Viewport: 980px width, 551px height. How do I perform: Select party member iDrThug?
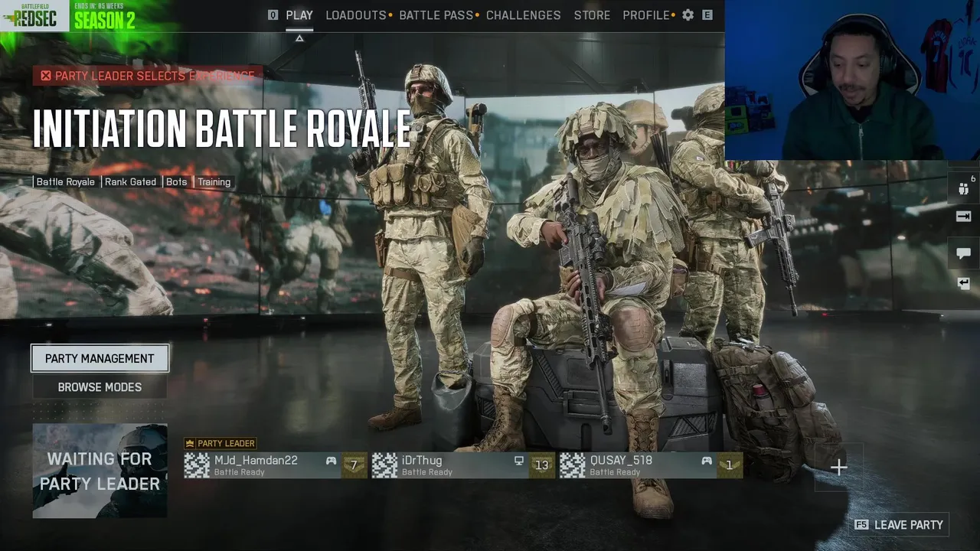tap(463, 465)
